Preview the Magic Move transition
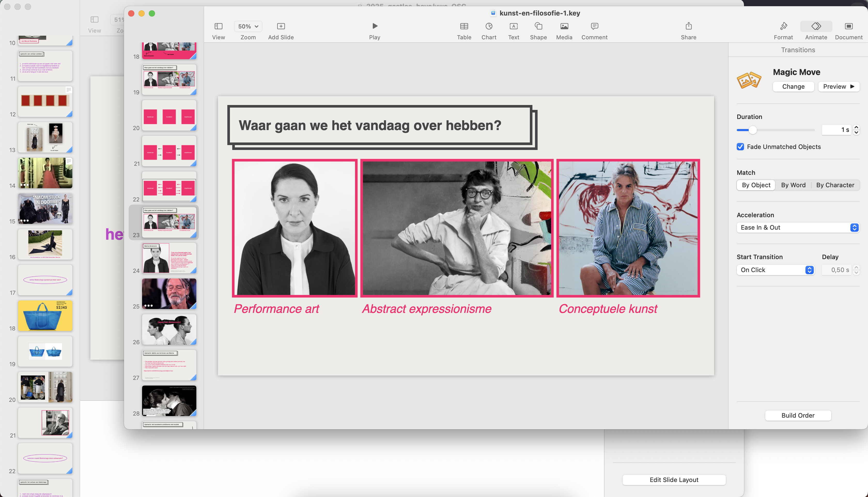 click(x=838, y=86)
